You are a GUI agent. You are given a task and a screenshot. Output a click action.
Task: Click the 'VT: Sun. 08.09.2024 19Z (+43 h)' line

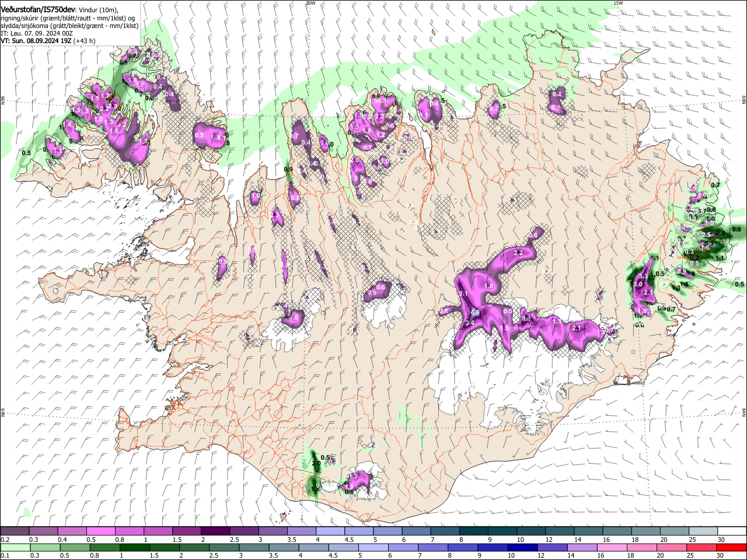coord(48,41)
